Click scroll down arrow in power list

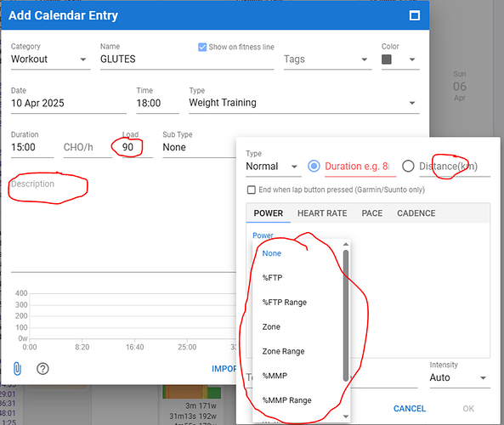pos(346,416)
